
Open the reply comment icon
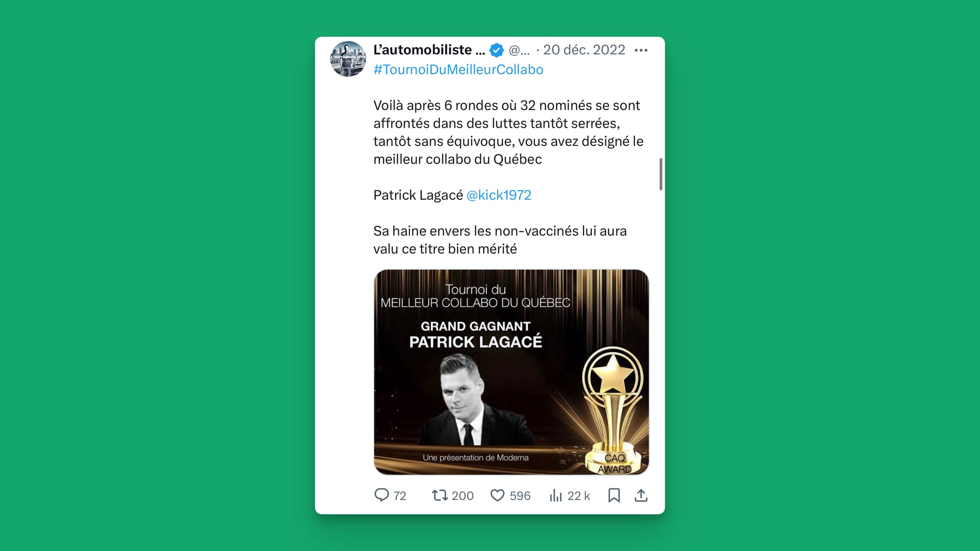pyautogui.click(x=381, y=495)
